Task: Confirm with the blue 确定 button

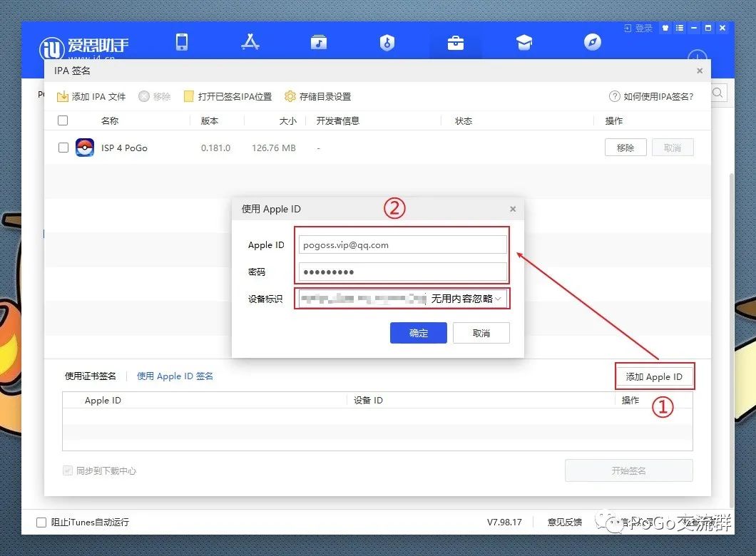Action: click(x=419, y=333)
